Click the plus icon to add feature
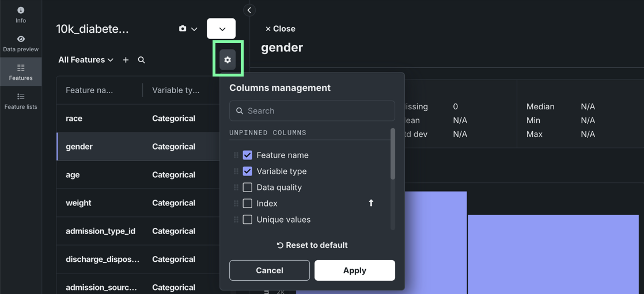 126,60
